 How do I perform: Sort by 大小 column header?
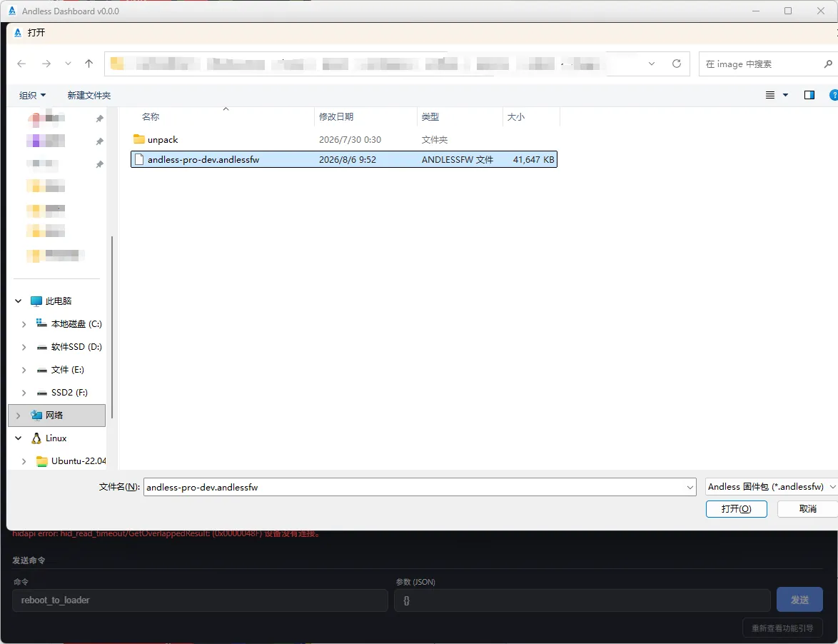[516, 116]
